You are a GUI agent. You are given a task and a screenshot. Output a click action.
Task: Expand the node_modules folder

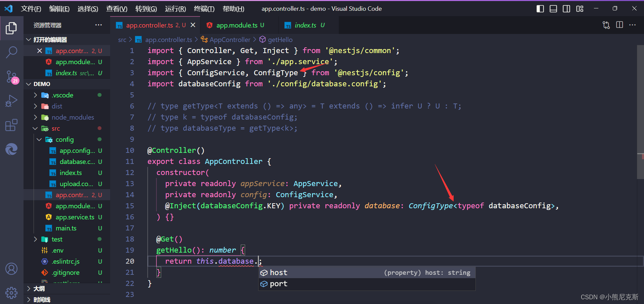[67, 117]
